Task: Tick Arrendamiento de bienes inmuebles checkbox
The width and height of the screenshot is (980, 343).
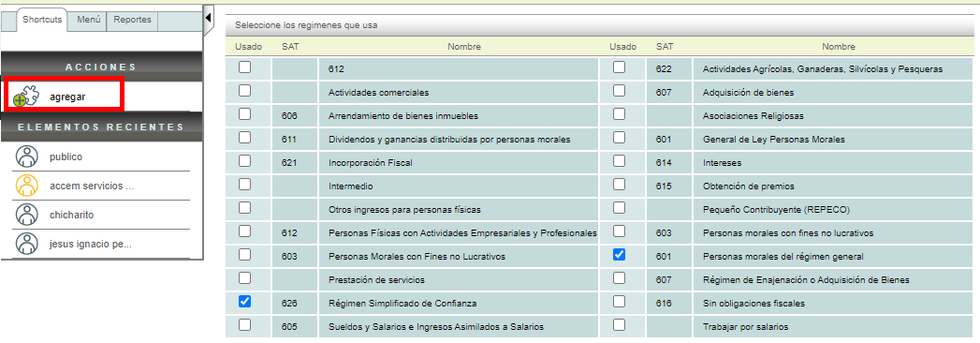Action: [x=245, y=114]
